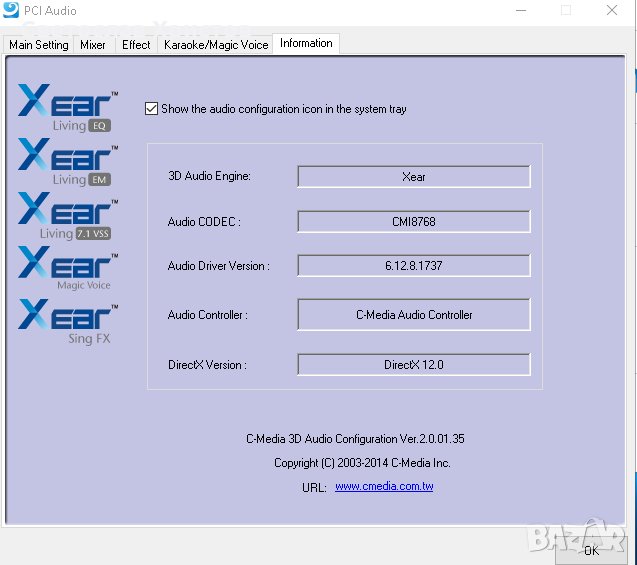637x565 pixels.
Task: Click the DirectX 12.0 version field
Action: coord(413,365)
